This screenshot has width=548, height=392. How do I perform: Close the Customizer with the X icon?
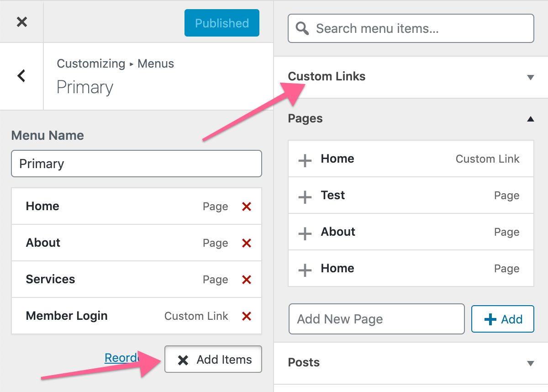21,21
